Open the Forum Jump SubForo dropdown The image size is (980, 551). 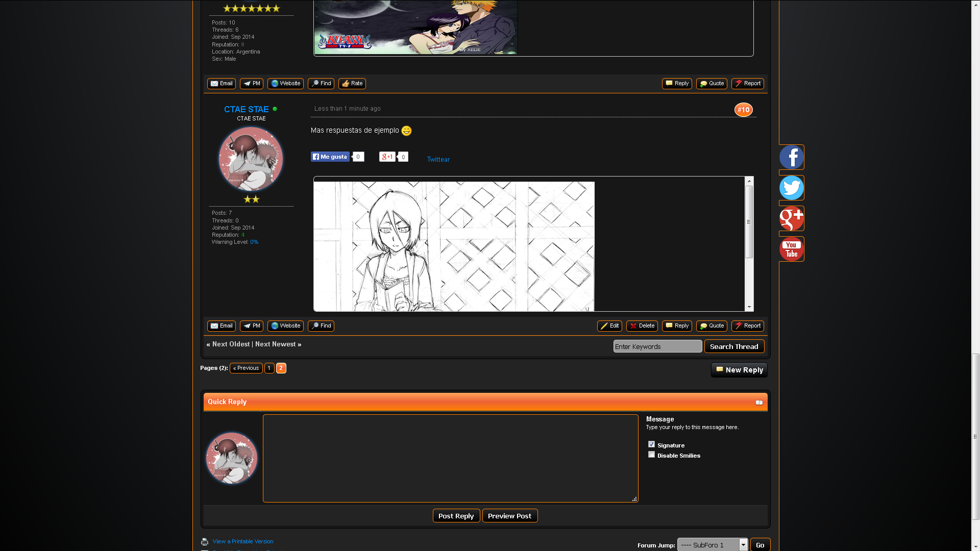(712, 545)
